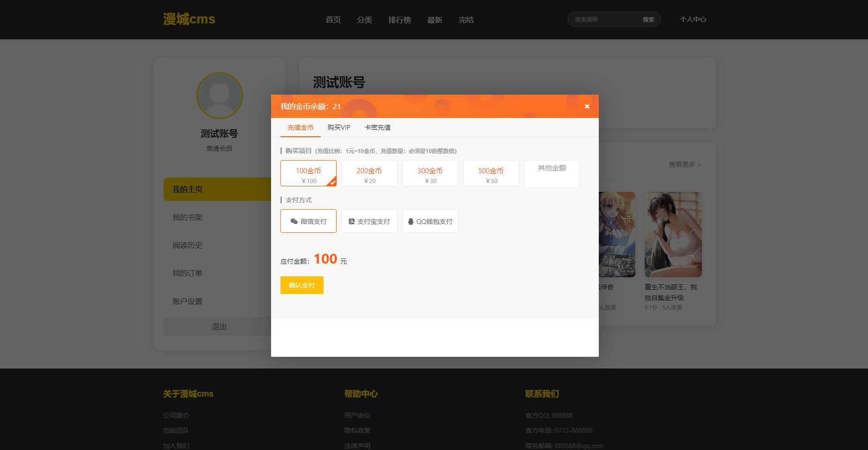
Task: Close the coin recharge dialog
Action: tap(587, 106)
